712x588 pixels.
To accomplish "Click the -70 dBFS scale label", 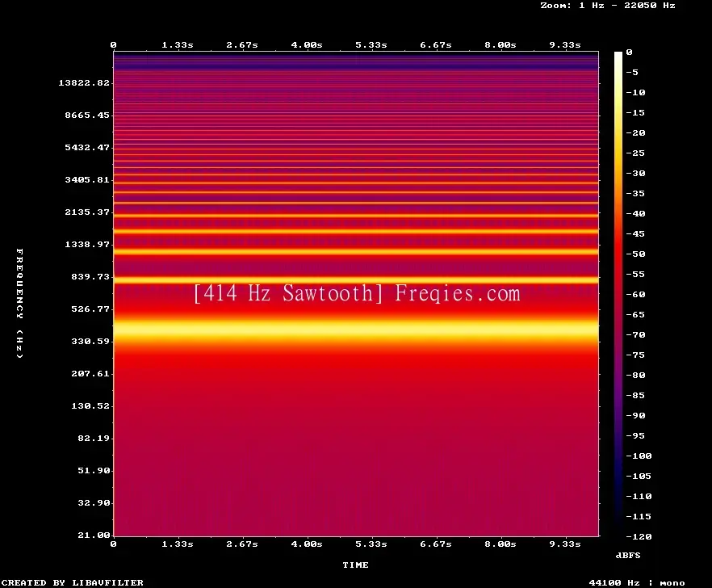I will pos(635,335).
